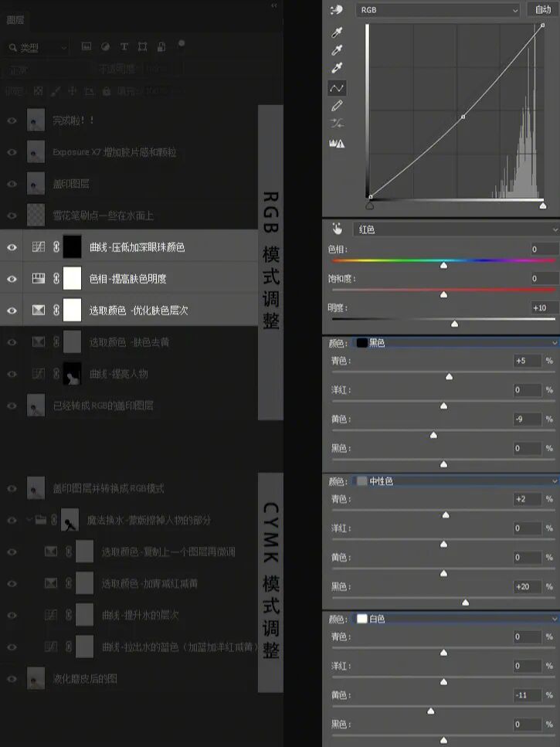Click the lock all padlock icon
560x747 pixels.
[107, 90]
